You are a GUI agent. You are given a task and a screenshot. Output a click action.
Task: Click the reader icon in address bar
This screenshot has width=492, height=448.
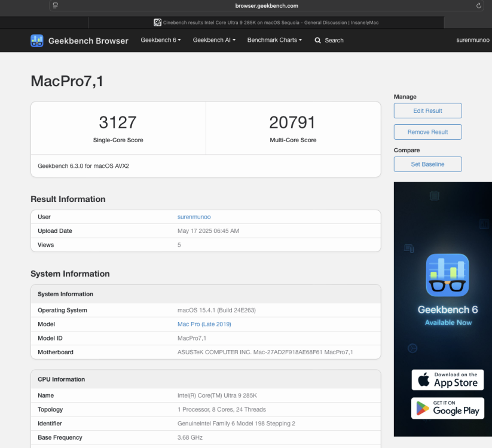tap(55, 5)
